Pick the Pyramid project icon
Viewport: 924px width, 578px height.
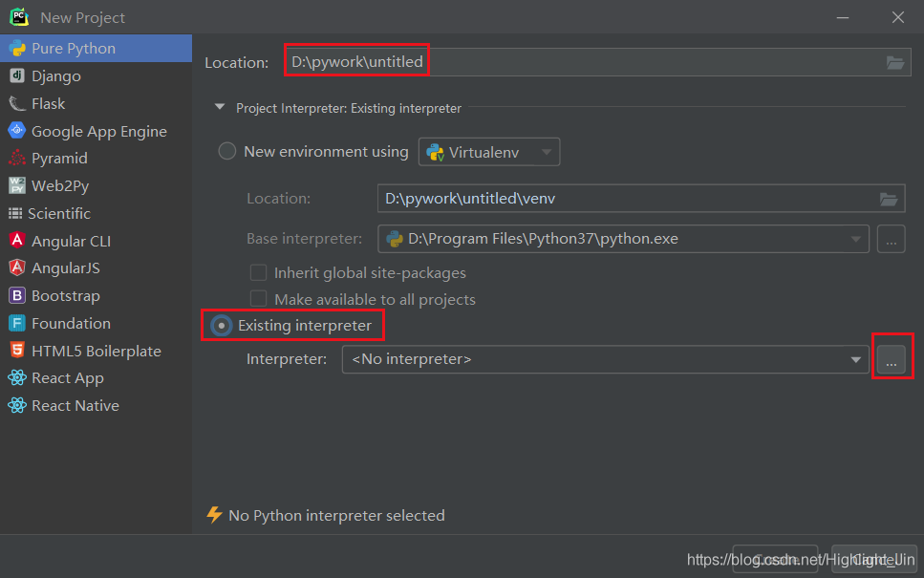pos(16,158)
